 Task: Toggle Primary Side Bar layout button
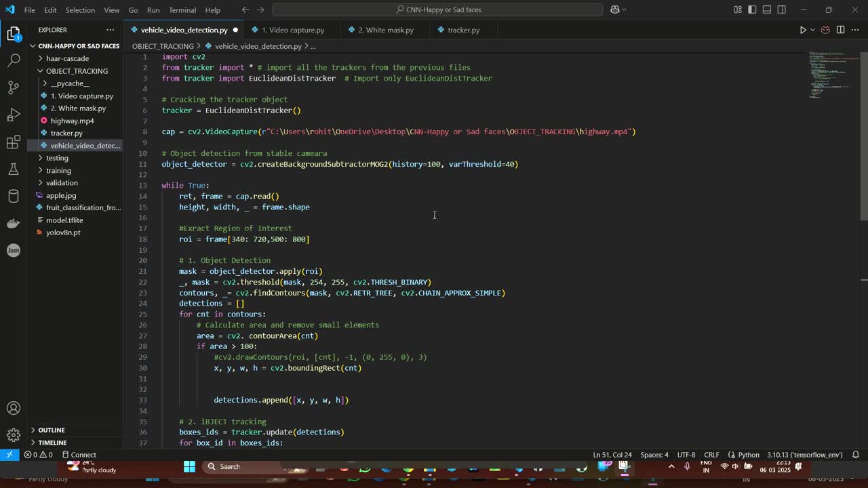pyautogui.click(x=752, y=9)
